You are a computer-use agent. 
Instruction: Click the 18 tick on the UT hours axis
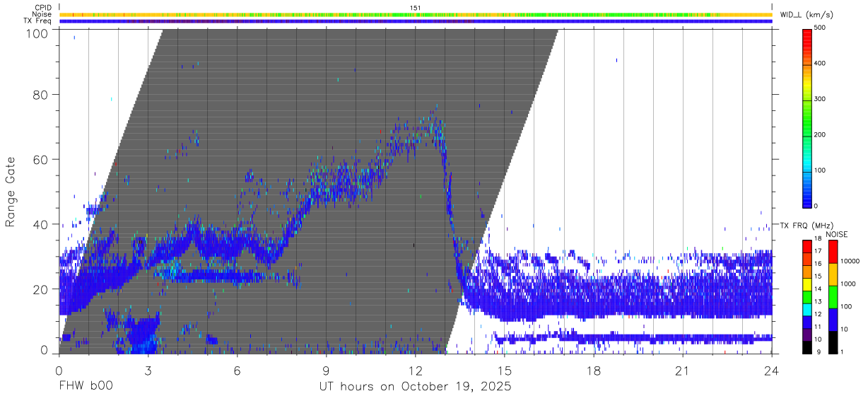(x=594, y=371)
